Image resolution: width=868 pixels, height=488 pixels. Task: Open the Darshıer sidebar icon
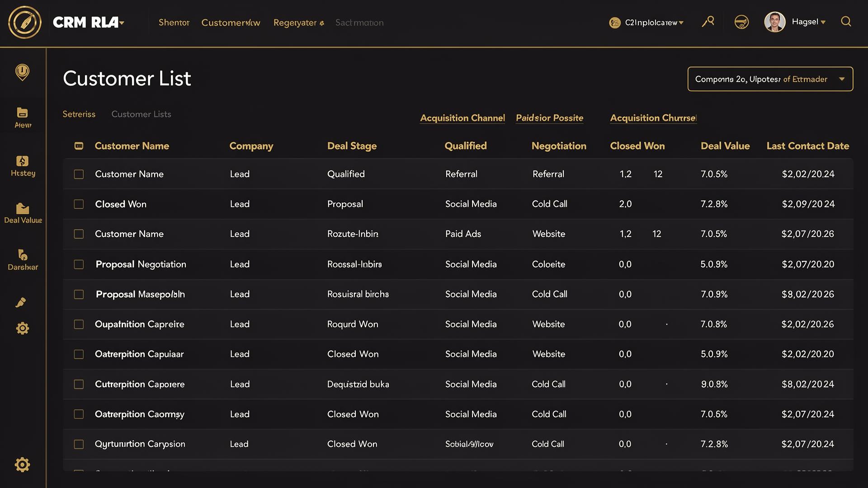click(23, 255)
